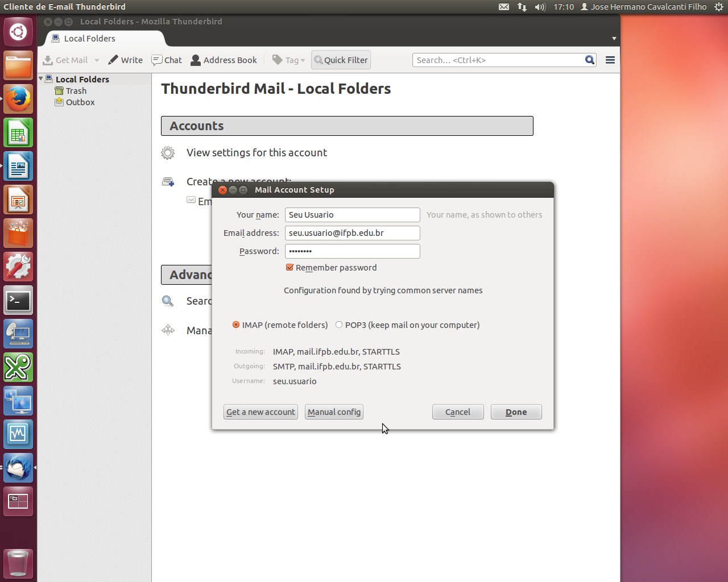Click the Accounts section header
This screenshot has width=728, height=582.
[347, 126]
